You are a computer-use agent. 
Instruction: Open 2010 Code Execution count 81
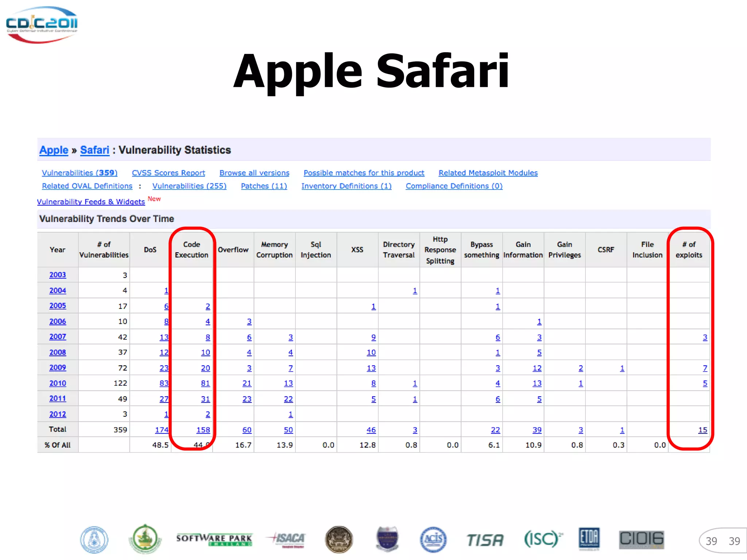tap(206, 384)
